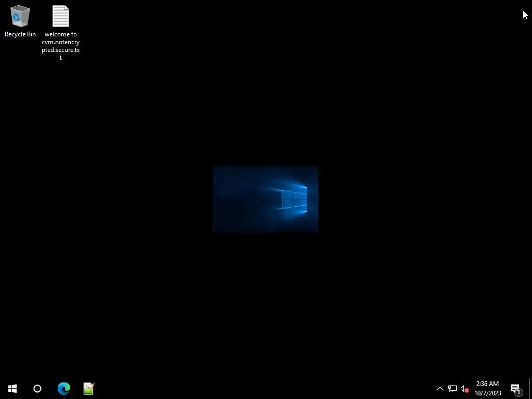Viewport: 532px width, 399px height.
Task: Click the Show desktop sliver on taskbar
Action: click(530, 389)
